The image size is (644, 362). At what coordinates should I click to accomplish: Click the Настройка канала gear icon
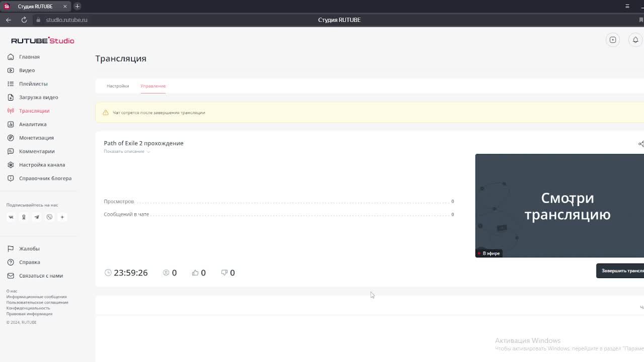(11, 165)
